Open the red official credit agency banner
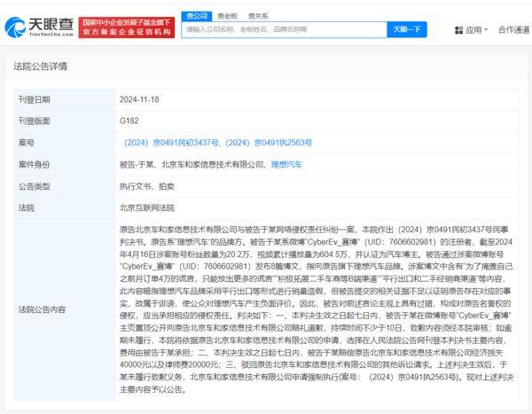The width and height of the screenshot is (532, 414). pos(127,27)
